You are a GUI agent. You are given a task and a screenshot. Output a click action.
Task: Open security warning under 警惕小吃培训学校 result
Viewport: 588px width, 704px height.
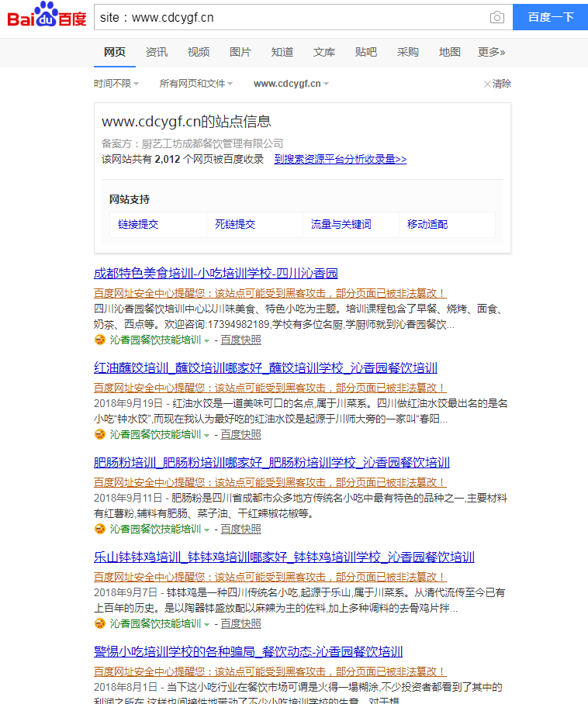coord(270,671)
